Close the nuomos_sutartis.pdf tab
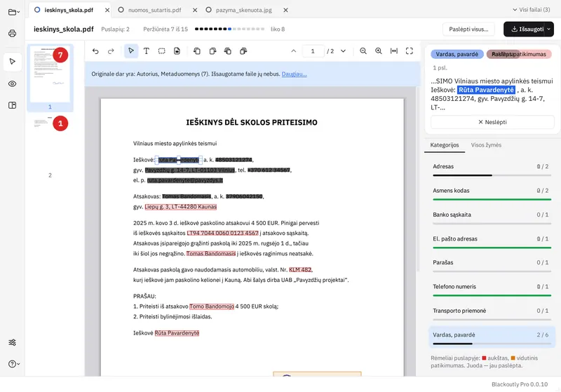561x392 pixels. pyautogui.click(x=195, y=10)
